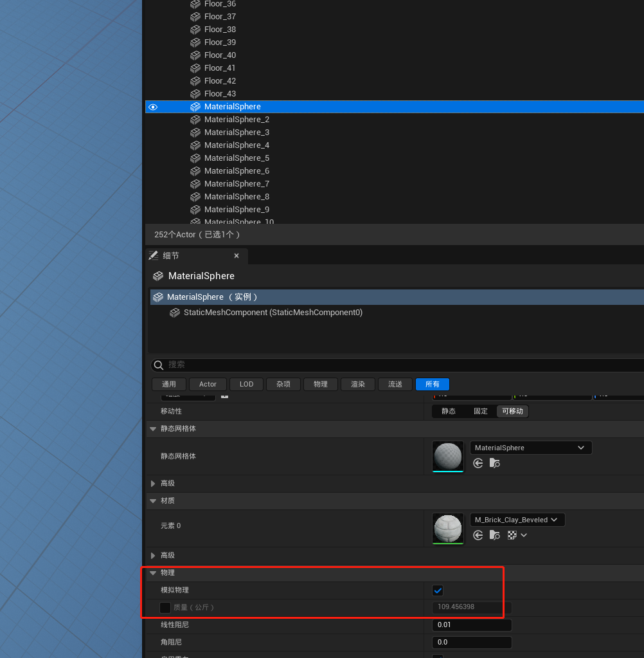Click the 角阻尼 value field
The image size is (644, 658).
[x=472, y=643]
